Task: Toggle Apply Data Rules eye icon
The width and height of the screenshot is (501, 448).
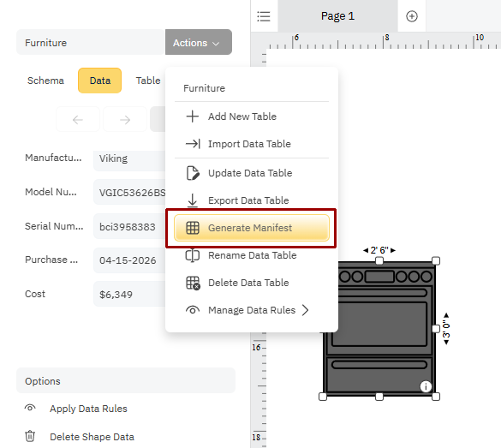Action: point(30,408)
